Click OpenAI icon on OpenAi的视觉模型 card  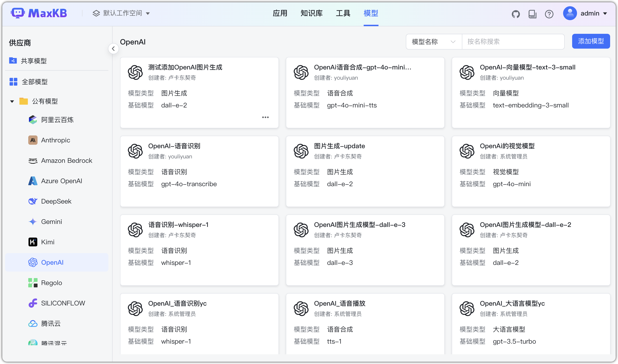pos(467,151)
